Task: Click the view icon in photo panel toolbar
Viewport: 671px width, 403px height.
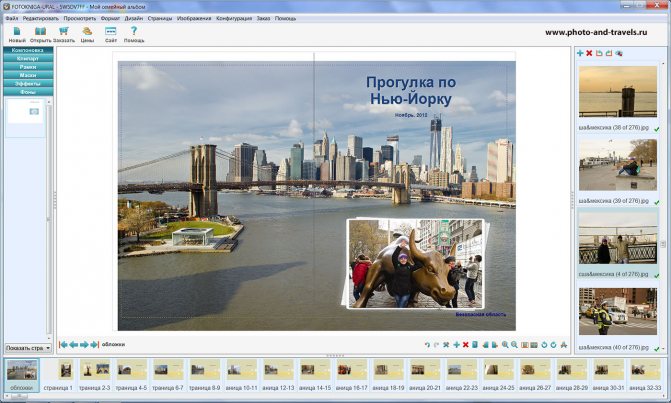Action: point(618,53)
